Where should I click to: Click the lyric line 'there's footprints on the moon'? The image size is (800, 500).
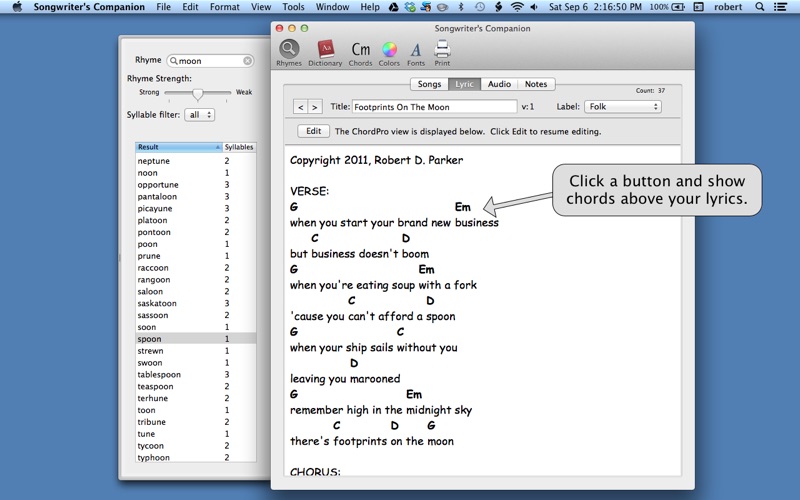click(x=371, y=441)
